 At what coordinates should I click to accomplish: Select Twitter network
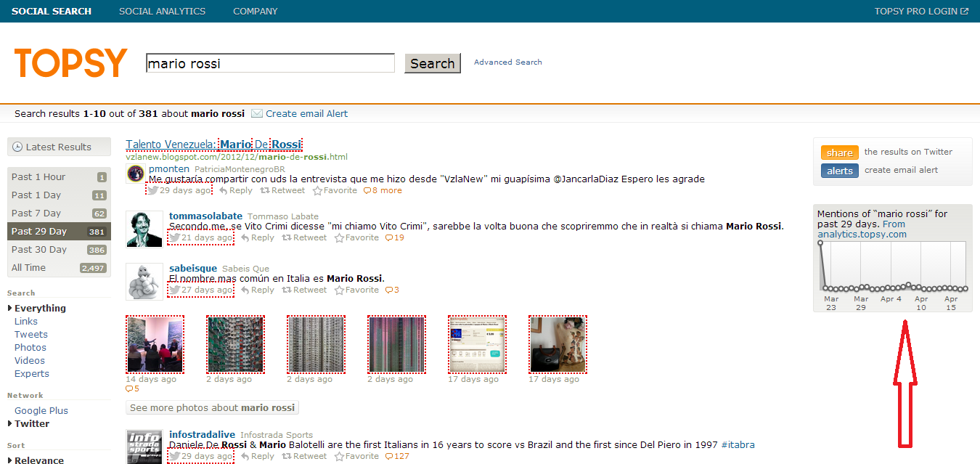pyautogui.click(x=32, y=423)
